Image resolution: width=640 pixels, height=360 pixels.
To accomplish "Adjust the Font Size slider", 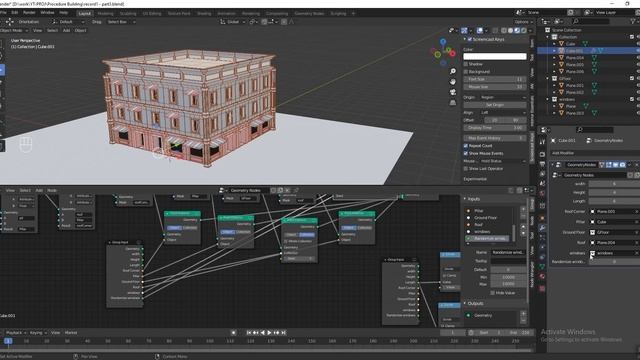I will (495, 79).
